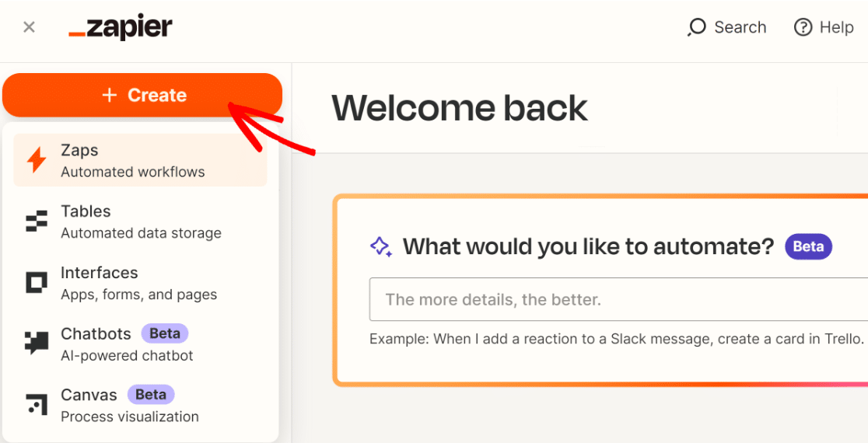868x443 pixels.
Task: Click the Beta badge next to Canvas
Action: pos(151,394)
